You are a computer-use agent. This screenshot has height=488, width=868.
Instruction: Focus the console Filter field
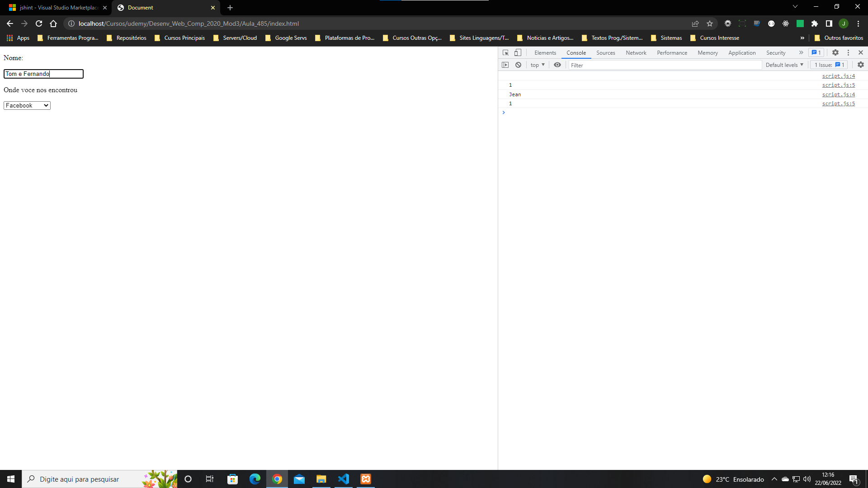click(665, 65)
